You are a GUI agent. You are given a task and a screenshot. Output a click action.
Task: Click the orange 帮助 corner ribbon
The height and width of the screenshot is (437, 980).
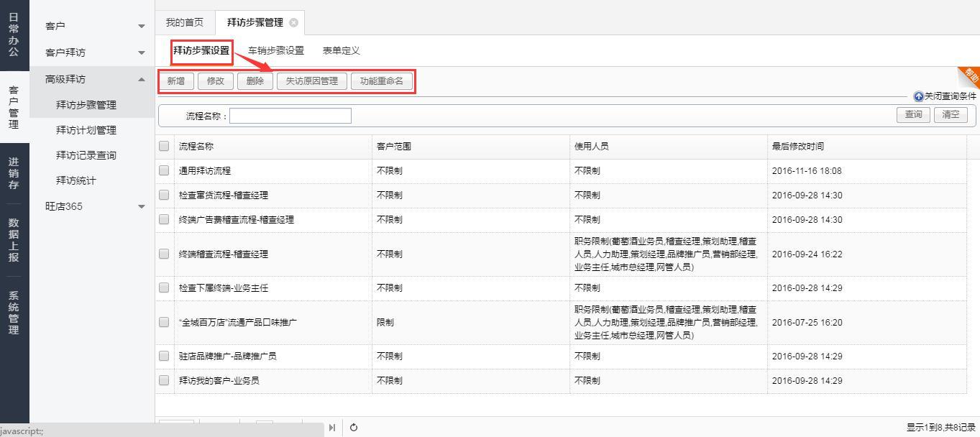pos(971,75)
